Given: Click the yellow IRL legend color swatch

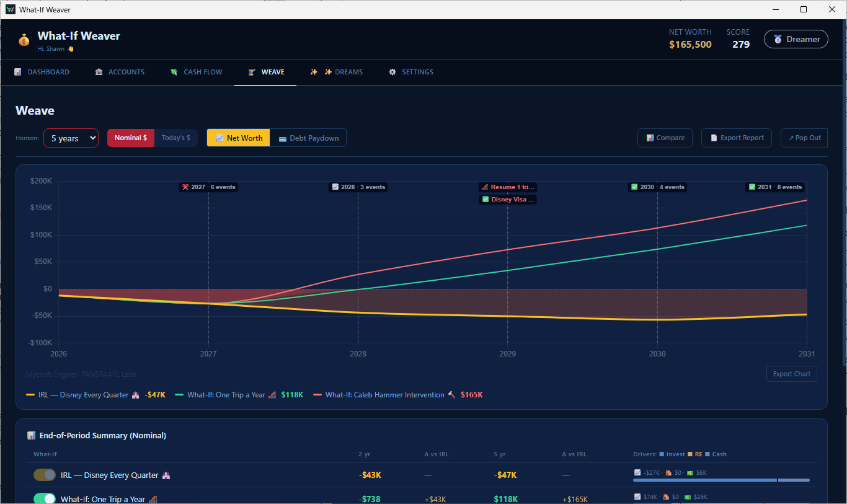Looking at the screenshot, I should click(30, 395).
